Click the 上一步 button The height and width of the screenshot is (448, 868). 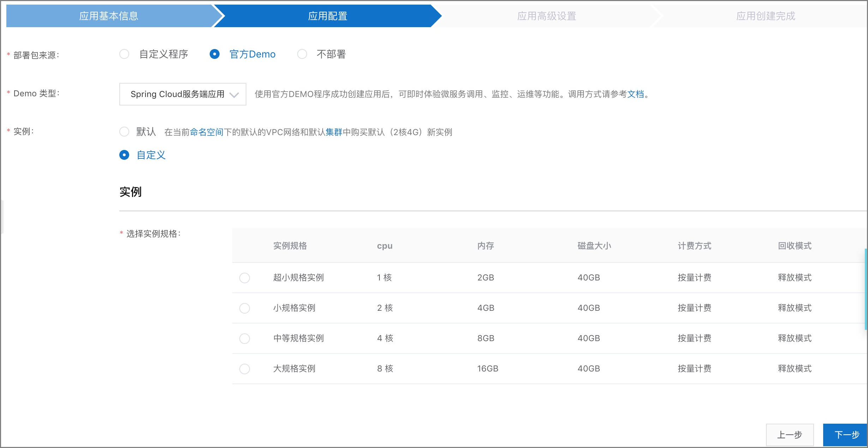point(790,435)
